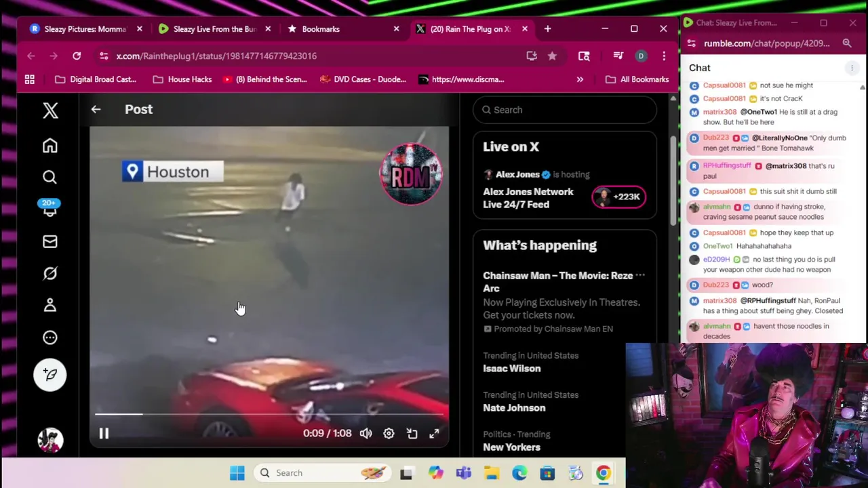Open DVD Cases bookmark
The height and width of the screenshot is (488, 868).
363,79
